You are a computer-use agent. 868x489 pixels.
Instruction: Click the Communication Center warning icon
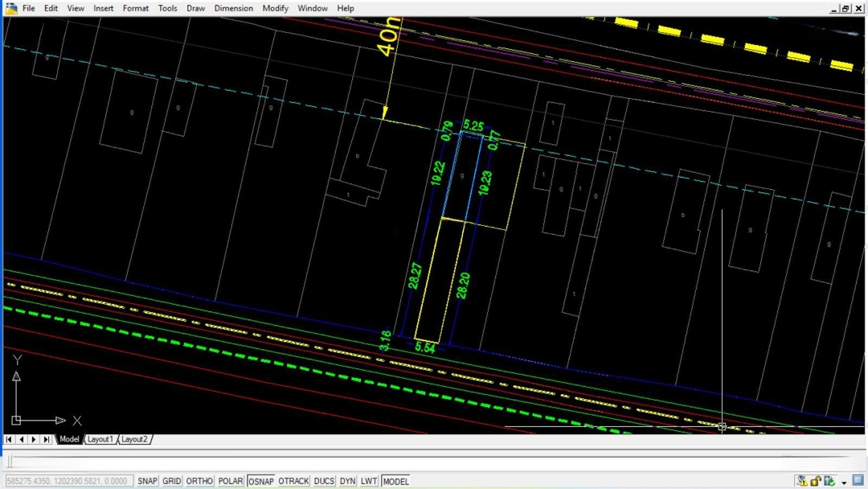(802, 481)
